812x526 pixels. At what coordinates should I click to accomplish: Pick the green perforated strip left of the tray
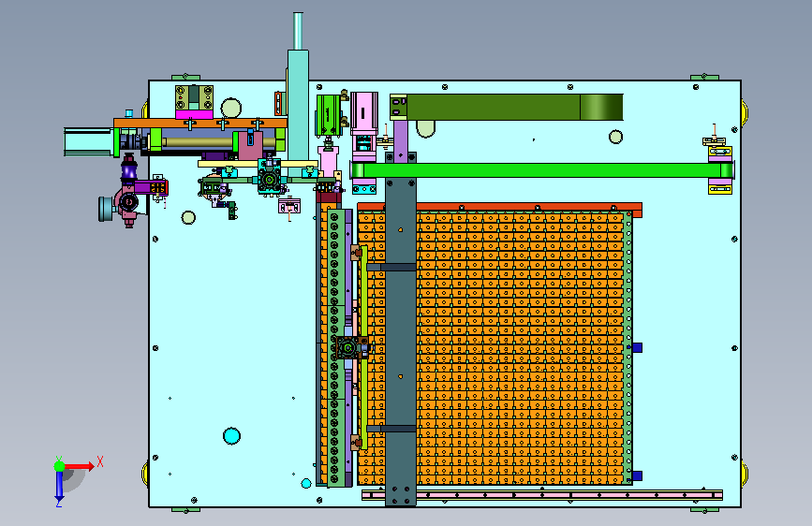tap(334, 348)
